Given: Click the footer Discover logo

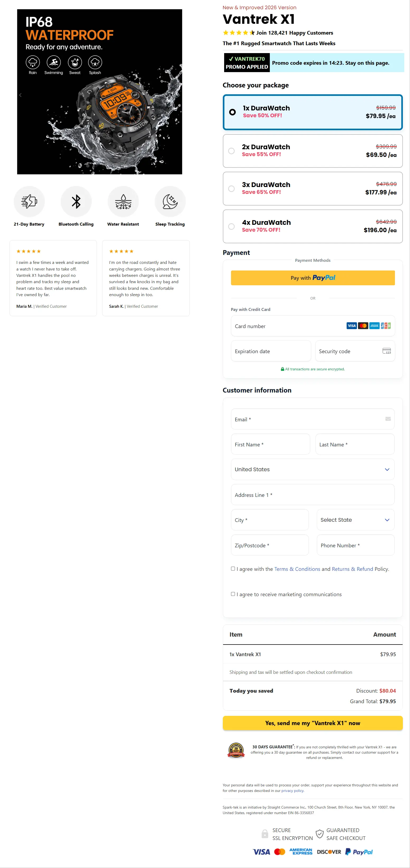Looking at the screenshot, I should coord(329,852).
